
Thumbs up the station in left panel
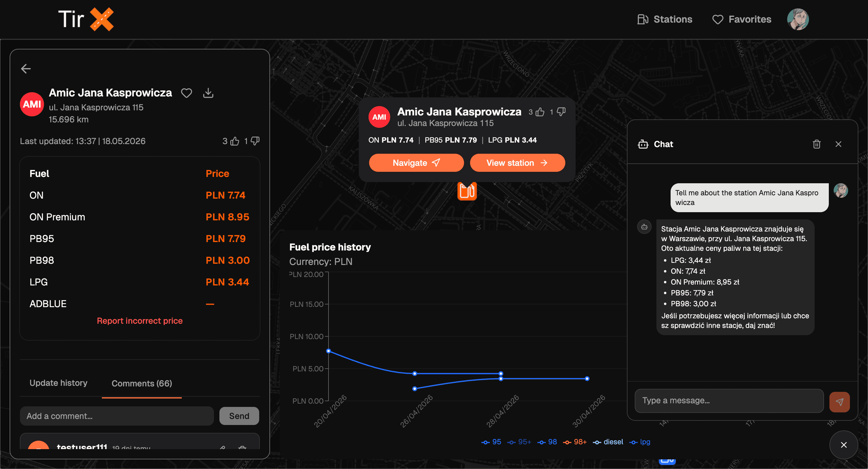pos(235,141)
